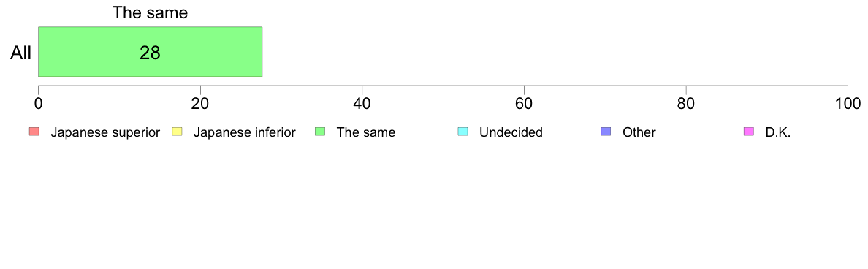Image resolution: width=868 pixels, height=269 pixels.
Task: Click the 60 axis tick label
Action: point(524,104)
